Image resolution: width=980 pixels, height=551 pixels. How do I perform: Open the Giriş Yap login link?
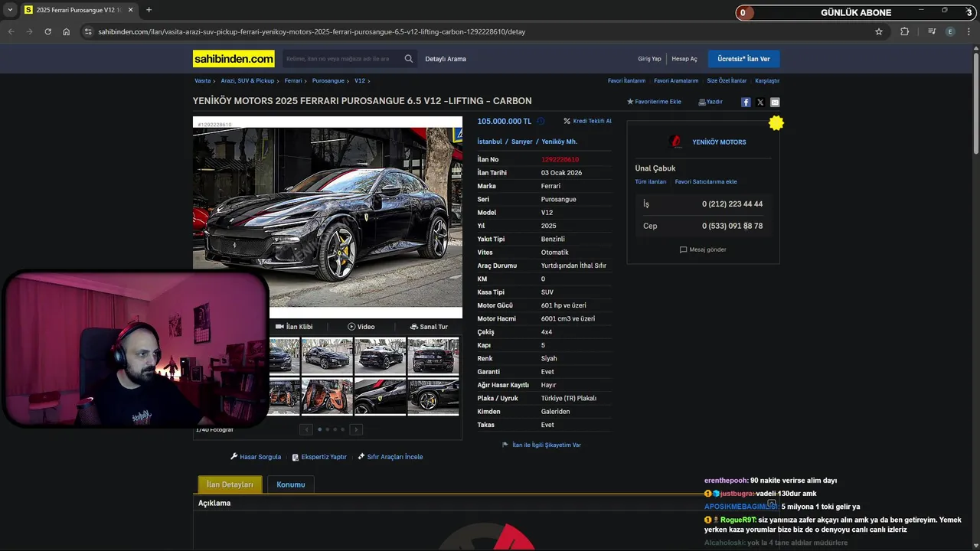tap(649, 59)
